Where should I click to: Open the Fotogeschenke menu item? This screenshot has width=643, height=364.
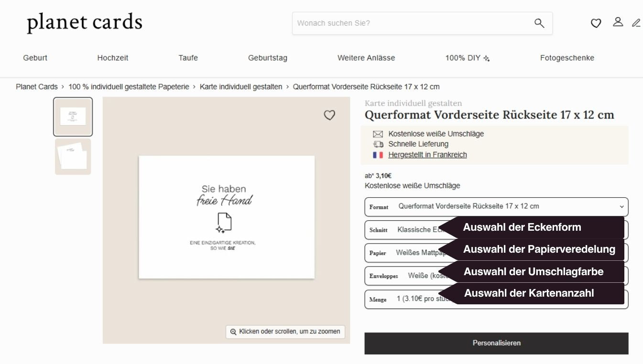click(567, 58)
